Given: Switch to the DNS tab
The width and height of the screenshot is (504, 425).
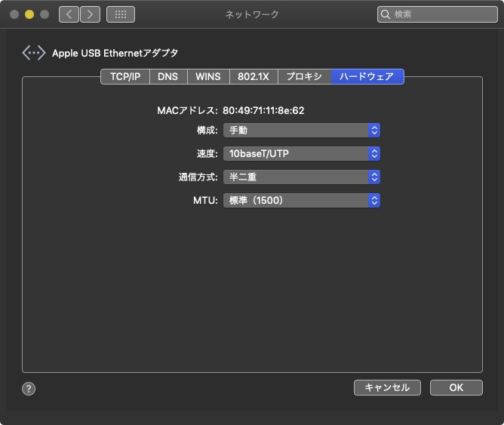Looking at the screenshot, I should pyautogui.click(x=167, y=76).
